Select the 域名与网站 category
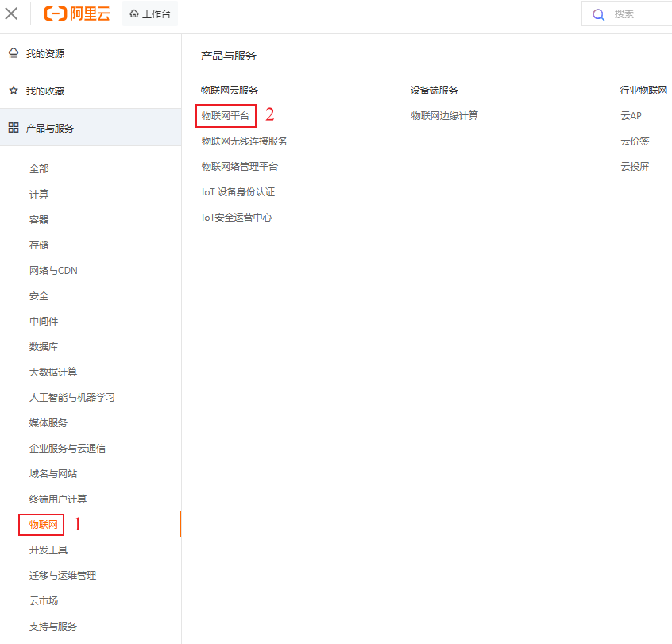 click(x=52, y=473)
